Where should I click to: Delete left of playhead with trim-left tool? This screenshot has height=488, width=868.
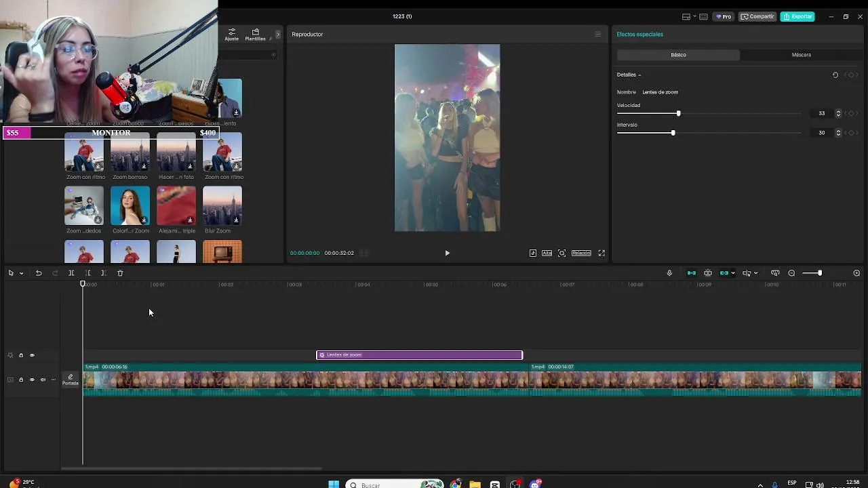(x=87, y=273)
